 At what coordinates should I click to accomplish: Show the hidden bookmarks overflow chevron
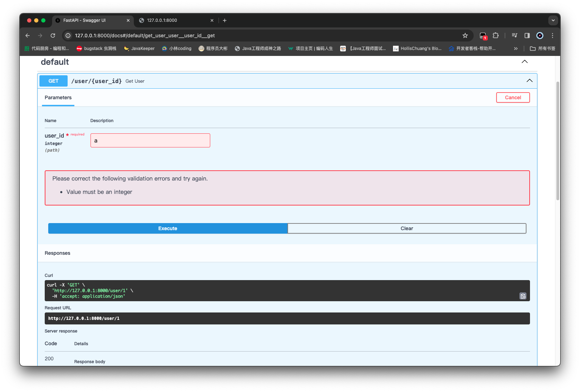click(x=516, y=49)
